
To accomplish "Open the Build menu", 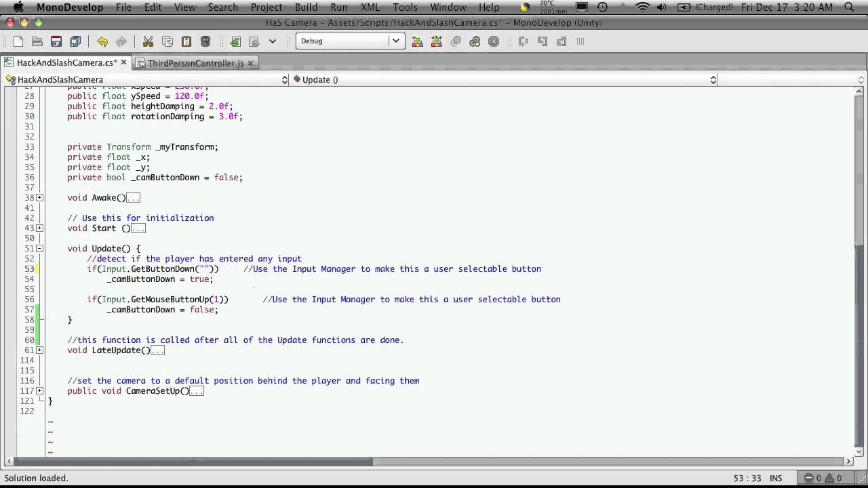I will [x=306, y=7].
